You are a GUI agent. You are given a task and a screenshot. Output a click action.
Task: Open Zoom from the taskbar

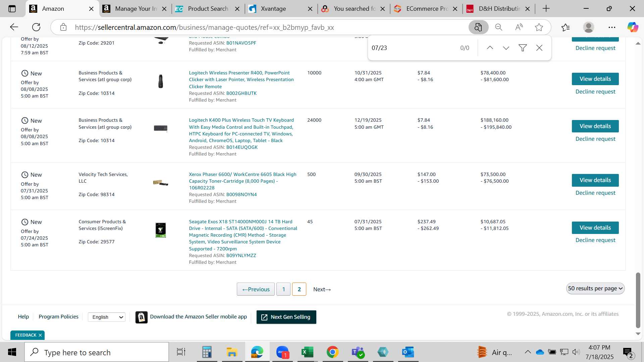282,352
